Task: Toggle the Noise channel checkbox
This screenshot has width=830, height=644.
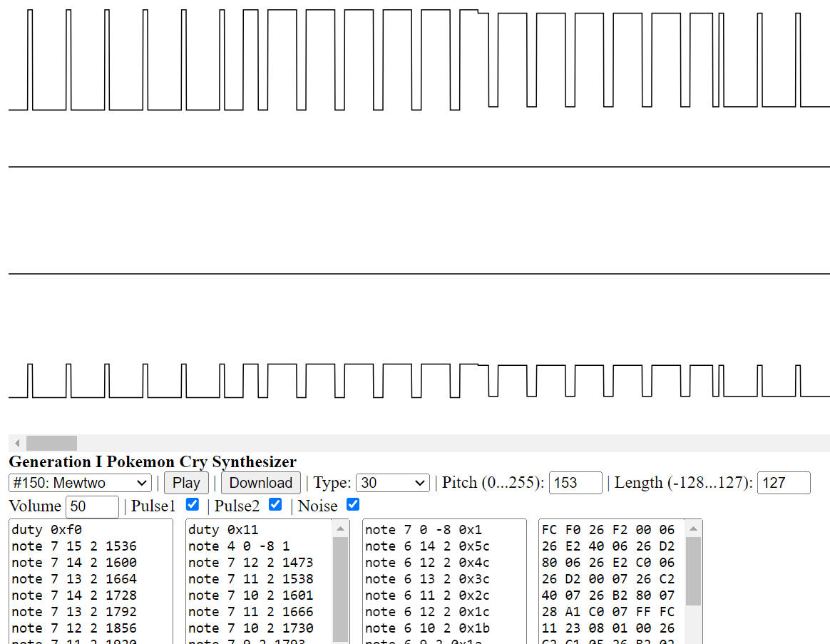Action: (x=353, y=505)
